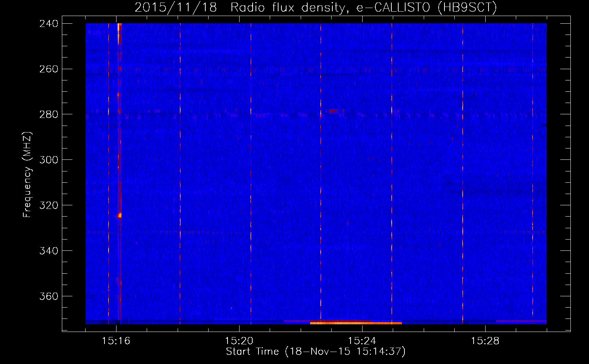Click the 360 frequency tick label
The width and height of the screenshot is (589, 364).
point(49,297)
